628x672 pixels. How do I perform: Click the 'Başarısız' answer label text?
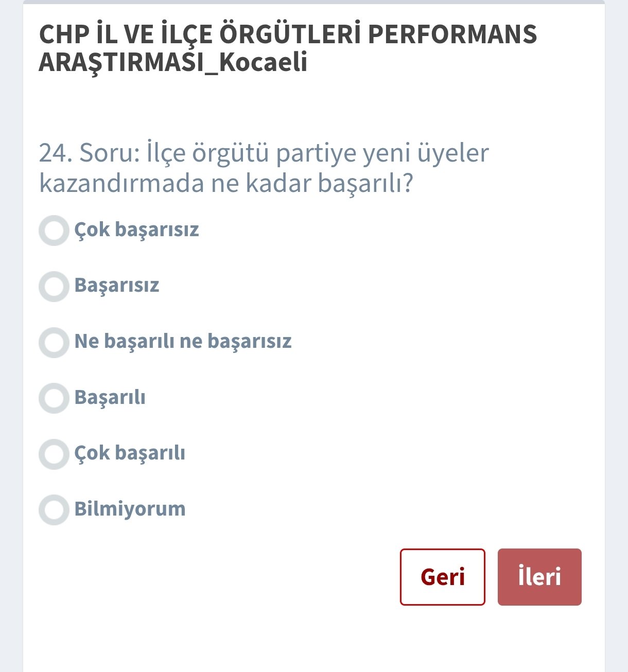[117, 285]
